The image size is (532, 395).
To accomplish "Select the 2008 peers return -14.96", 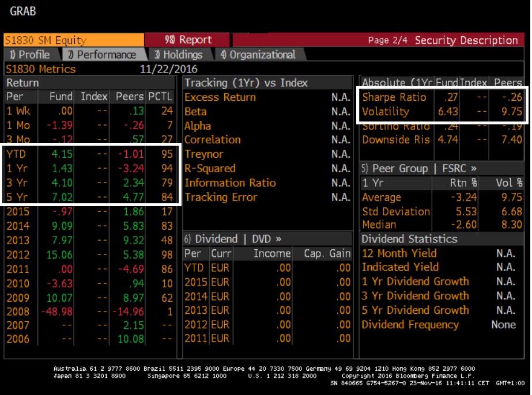I will 129,312.
